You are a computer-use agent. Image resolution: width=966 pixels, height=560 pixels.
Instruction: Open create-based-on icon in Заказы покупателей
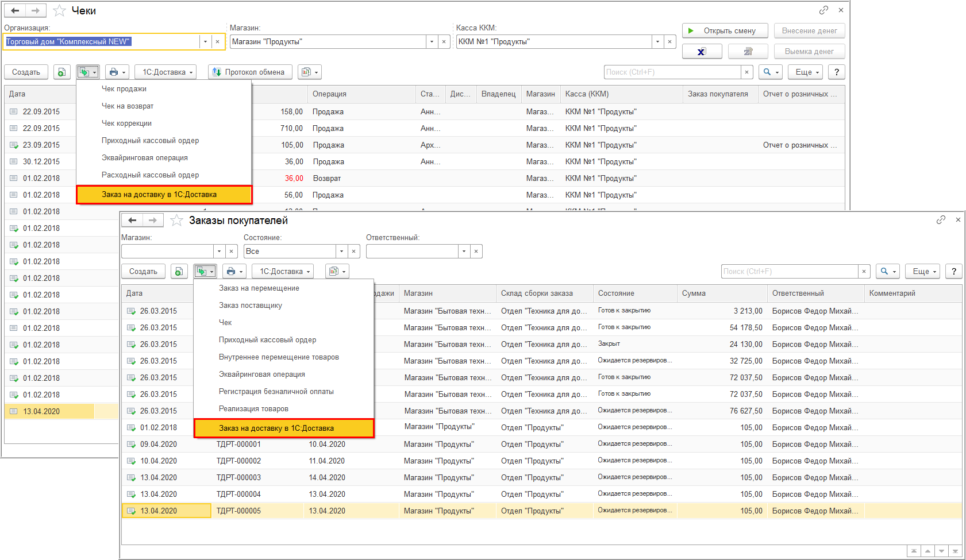coord(205,271)
